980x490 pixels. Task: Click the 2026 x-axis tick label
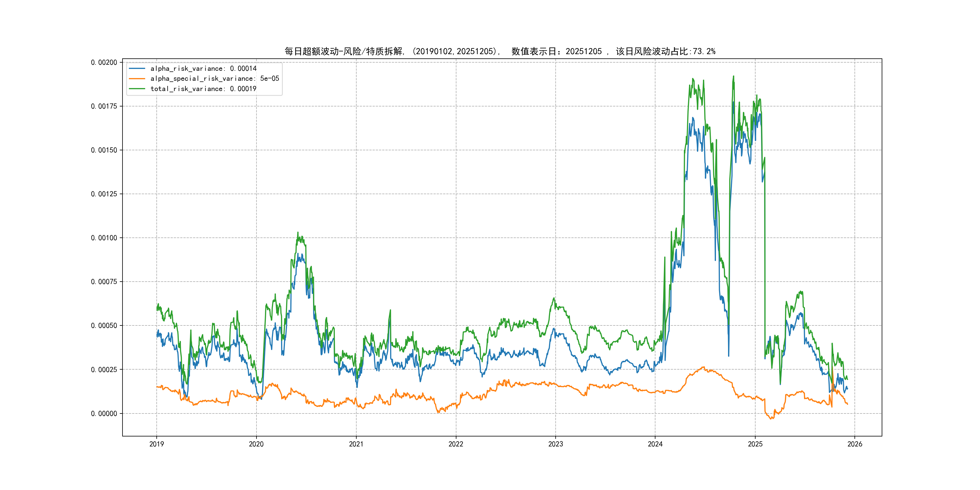(855, 444)
